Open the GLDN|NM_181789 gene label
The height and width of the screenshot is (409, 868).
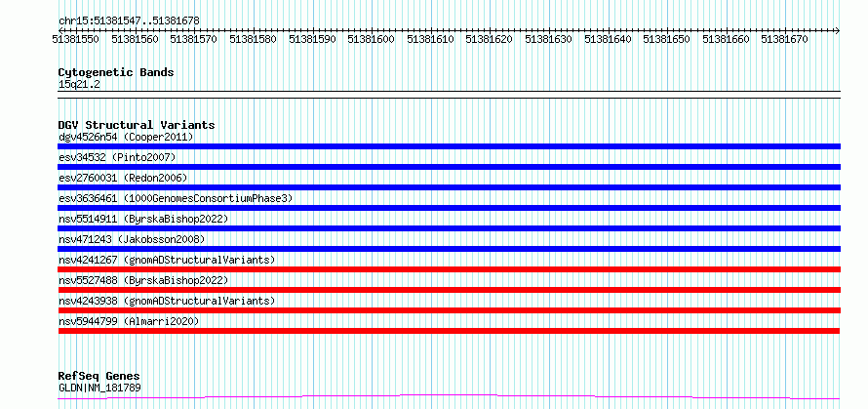pyautogui.click(x=99, y=388)
